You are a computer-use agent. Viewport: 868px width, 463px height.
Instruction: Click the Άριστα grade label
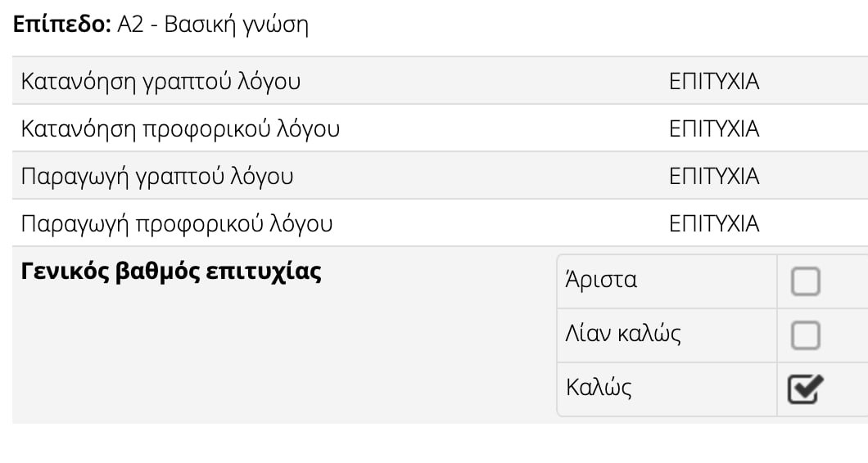tap(601, 281)
